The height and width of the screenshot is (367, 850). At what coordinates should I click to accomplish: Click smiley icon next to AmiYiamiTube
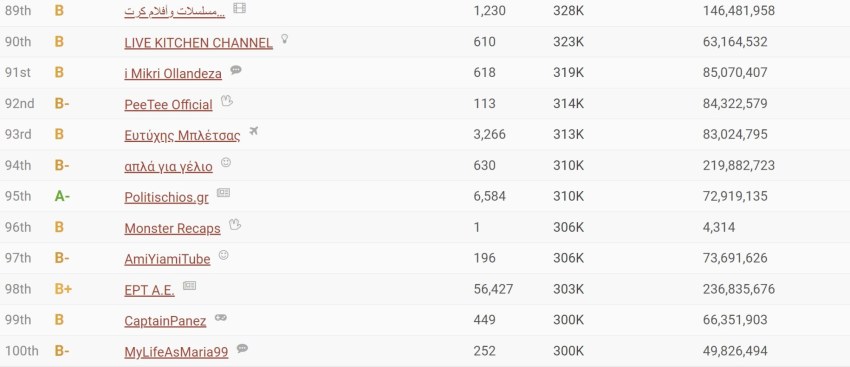(224, 255)
